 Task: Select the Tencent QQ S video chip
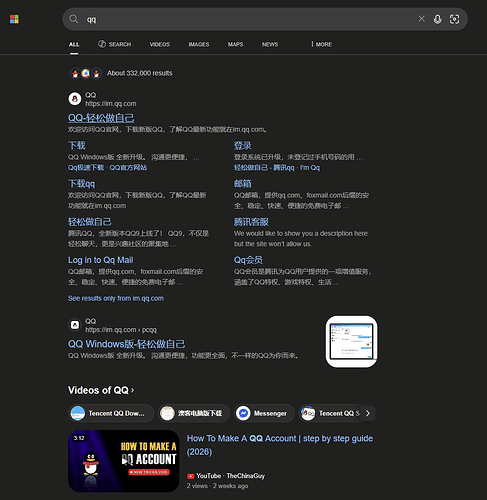click(x=329, y=413)
